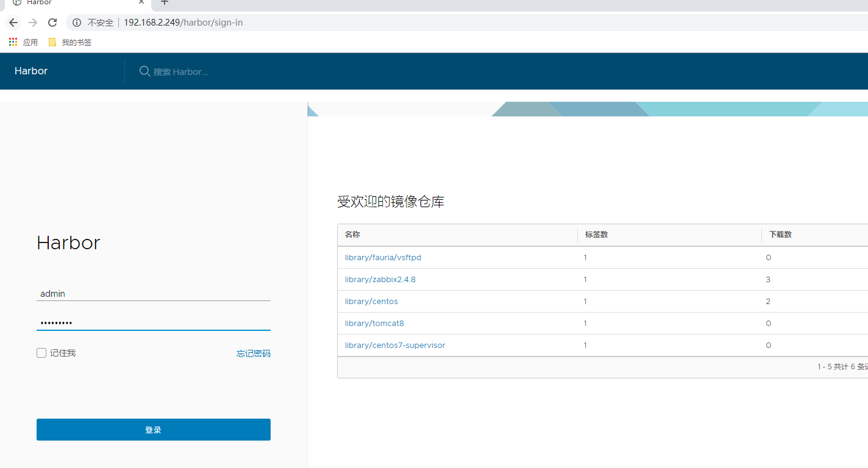868x468 pixels.
Task: Check the 记住我 checkbox
Action: pos(41,353)
